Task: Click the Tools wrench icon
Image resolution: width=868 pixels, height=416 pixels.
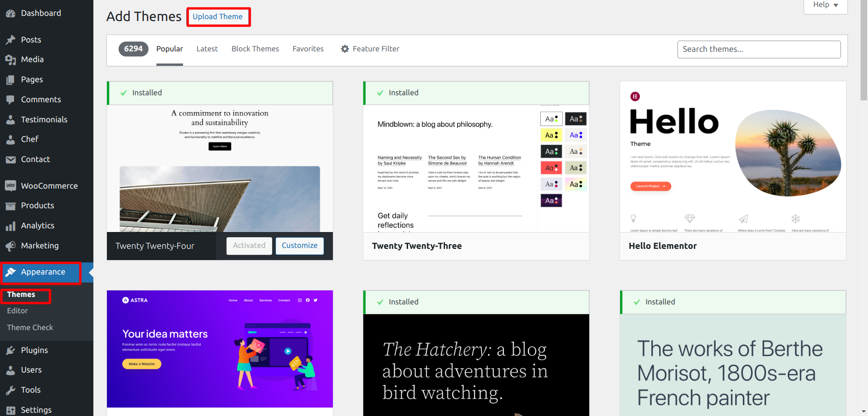Action: (x=10, y=390)
